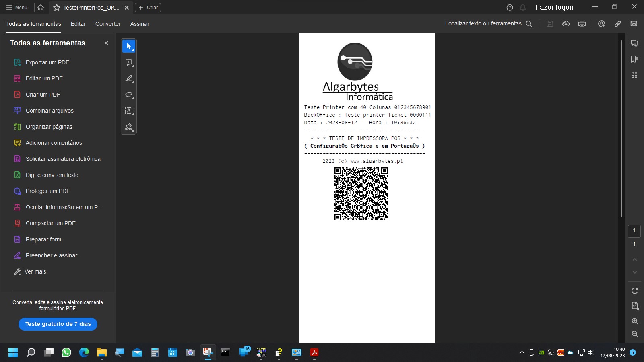Image resolution: width=644 pixels, height=362 pixels.
Task: Show hidden system tray icons
Action: [522, 352]
